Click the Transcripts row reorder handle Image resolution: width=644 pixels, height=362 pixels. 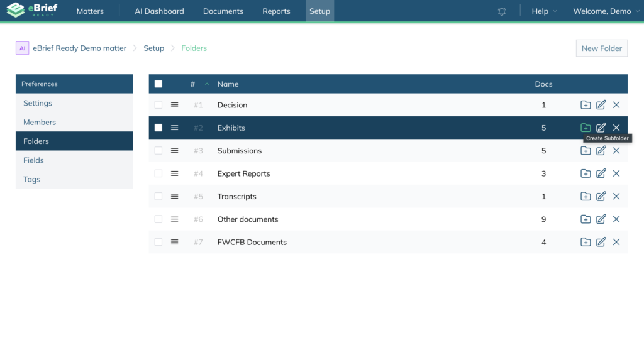175,196
